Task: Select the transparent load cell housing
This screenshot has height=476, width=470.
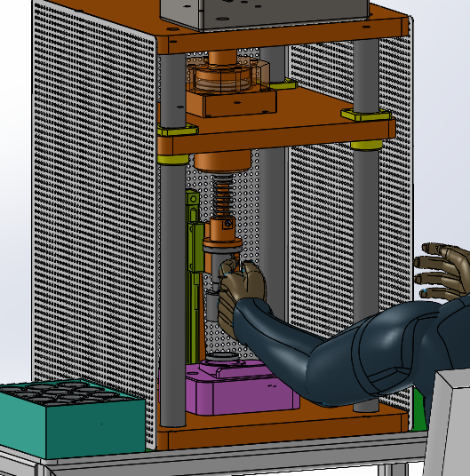Action: click(x=227, y=75)
